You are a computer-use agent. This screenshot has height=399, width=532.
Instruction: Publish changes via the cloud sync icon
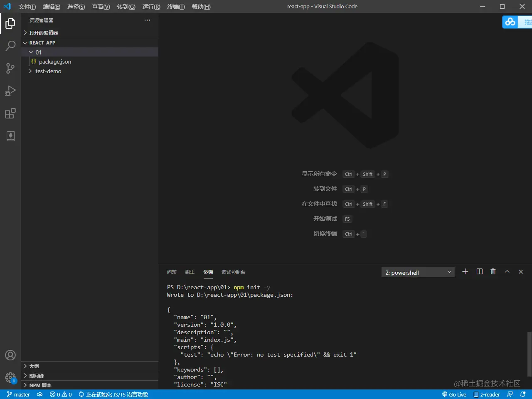(x=40, y=394)
